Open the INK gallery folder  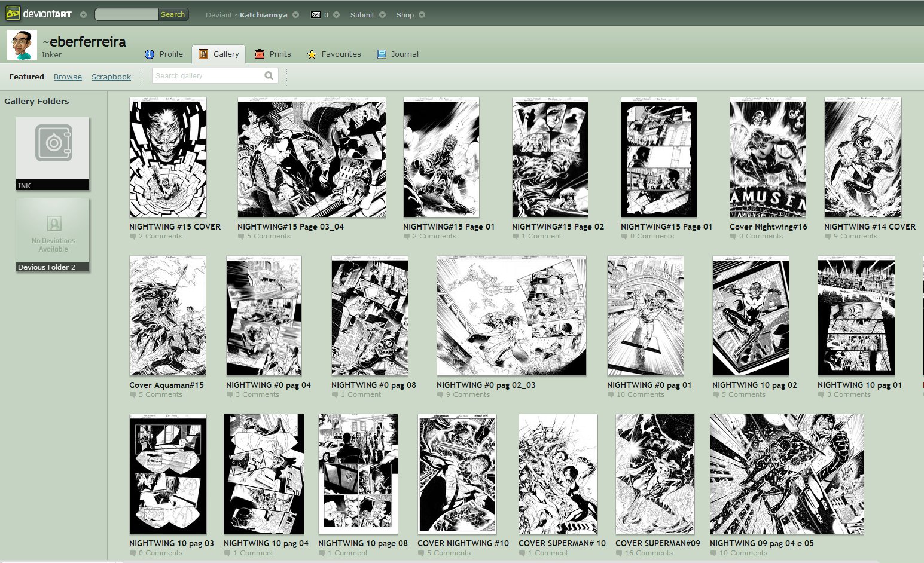tap(53, 154)
